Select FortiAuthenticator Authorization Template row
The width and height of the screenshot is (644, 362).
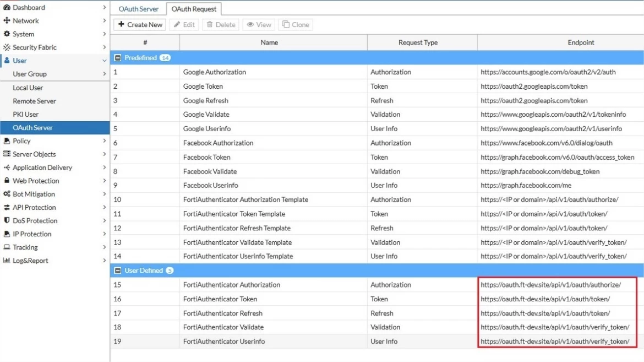tap(377, 199)
